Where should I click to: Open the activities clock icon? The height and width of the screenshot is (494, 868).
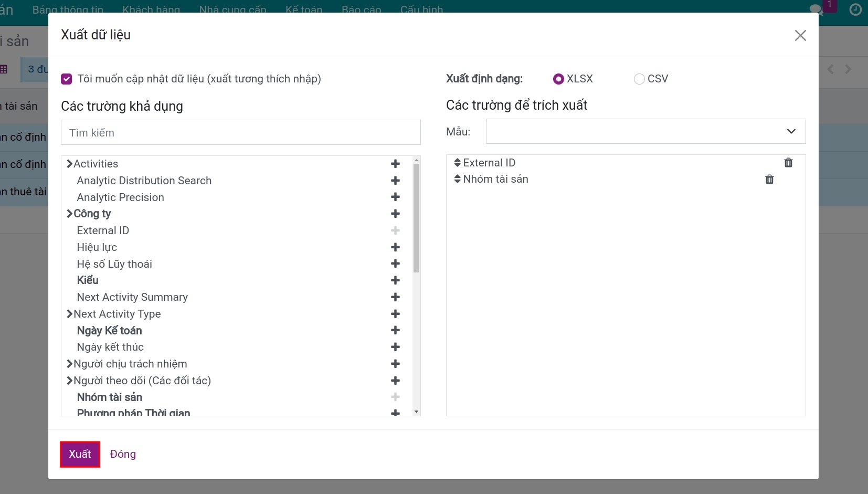point(856,9)
